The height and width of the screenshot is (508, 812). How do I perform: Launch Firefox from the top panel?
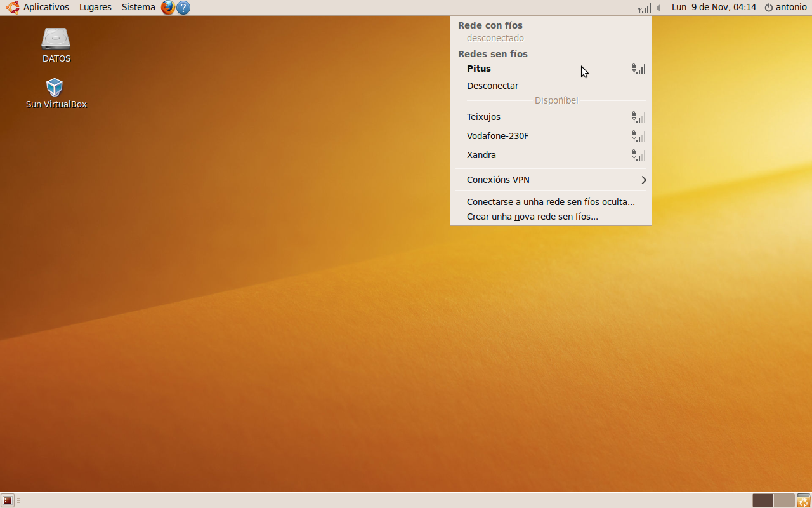(x=167, y=8)
